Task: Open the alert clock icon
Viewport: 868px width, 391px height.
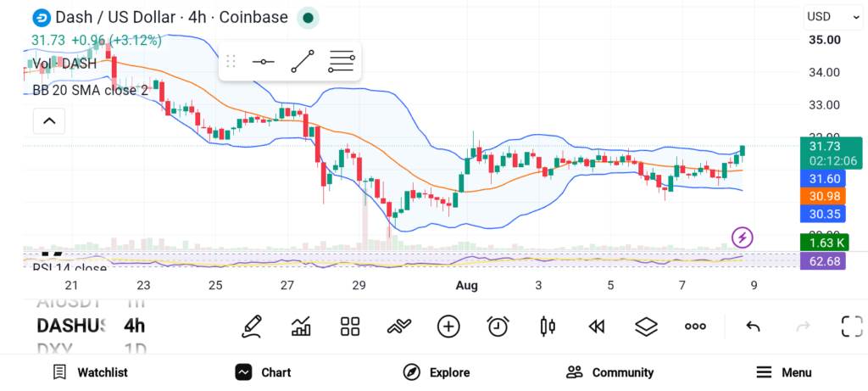Action: point(498,327)
